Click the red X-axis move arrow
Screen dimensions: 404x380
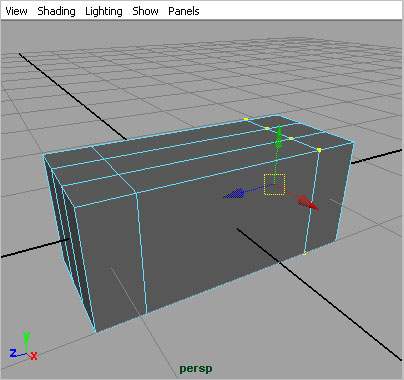tap(308, 203)
